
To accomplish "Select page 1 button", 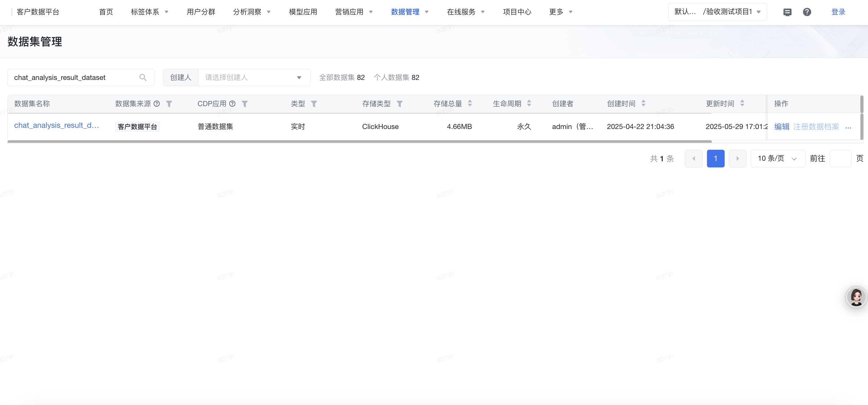I will pyautogui.click(x=716, y=158).
